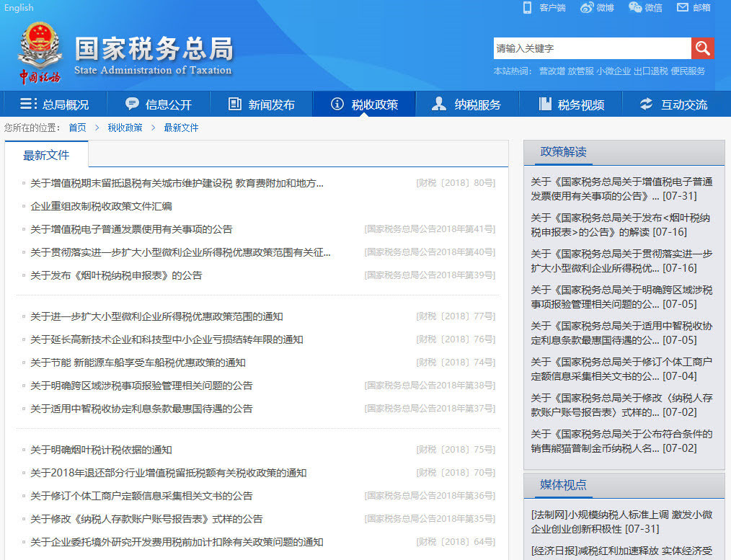Open the mobile client (客户端) icon
The image size is (731, 560).
click(527, 7)
